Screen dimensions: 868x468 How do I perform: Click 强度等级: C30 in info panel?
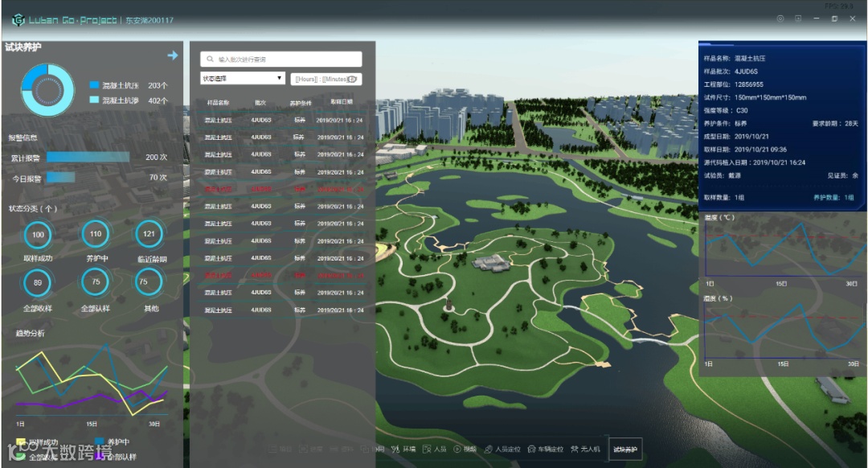726,110
